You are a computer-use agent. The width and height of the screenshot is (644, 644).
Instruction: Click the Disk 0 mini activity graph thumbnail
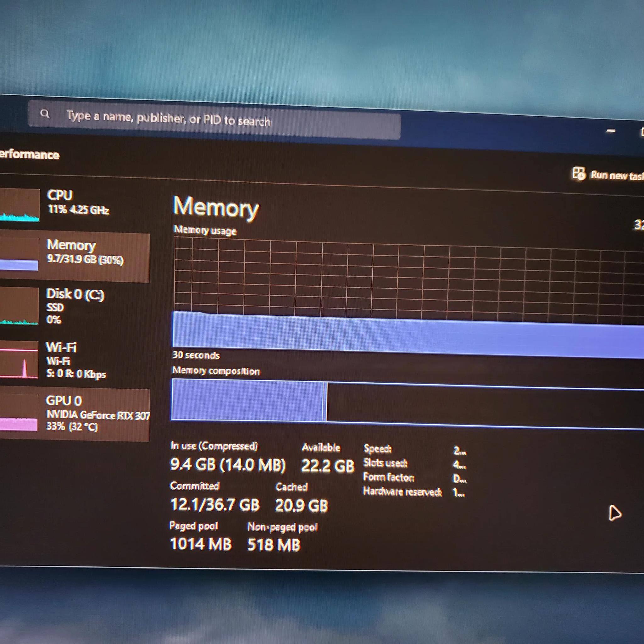pos(19,306)
